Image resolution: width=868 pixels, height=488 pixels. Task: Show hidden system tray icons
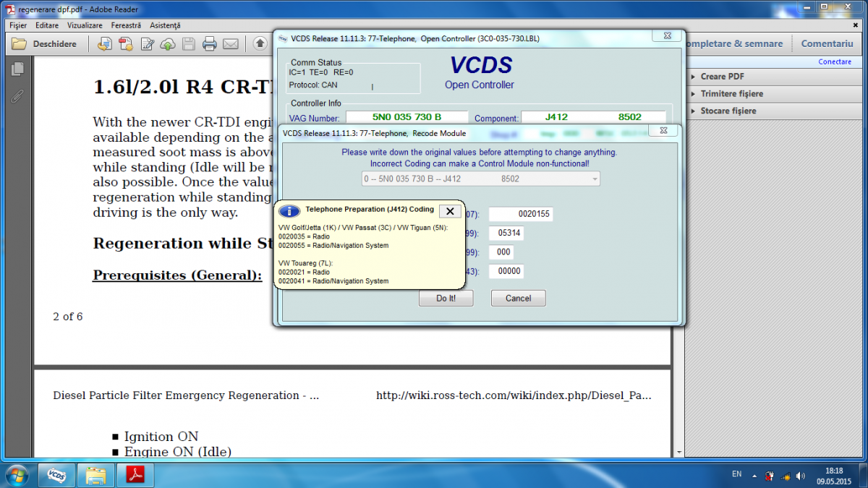(755, 475)
